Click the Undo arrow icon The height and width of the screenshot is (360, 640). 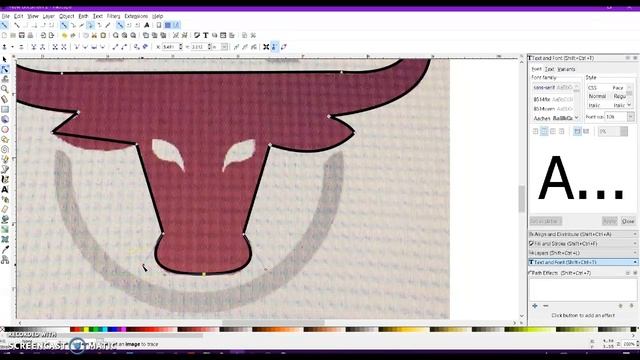point(64,36)
